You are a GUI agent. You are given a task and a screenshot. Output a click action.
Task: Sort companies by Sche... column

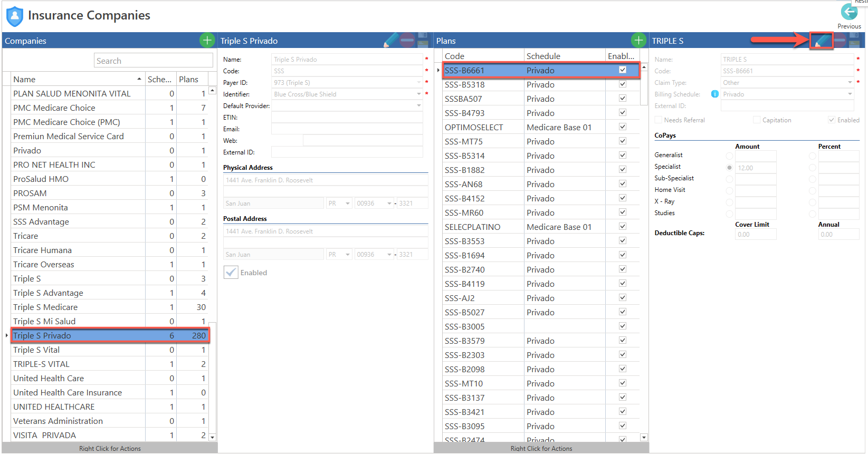161,79
